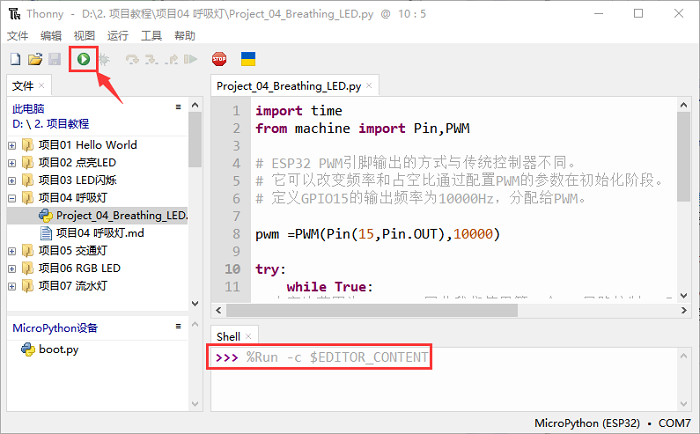Screen dimensions: 700x434
Task: Open the MicroPython设备 panel options menu
Action: [x=177, y=327]
